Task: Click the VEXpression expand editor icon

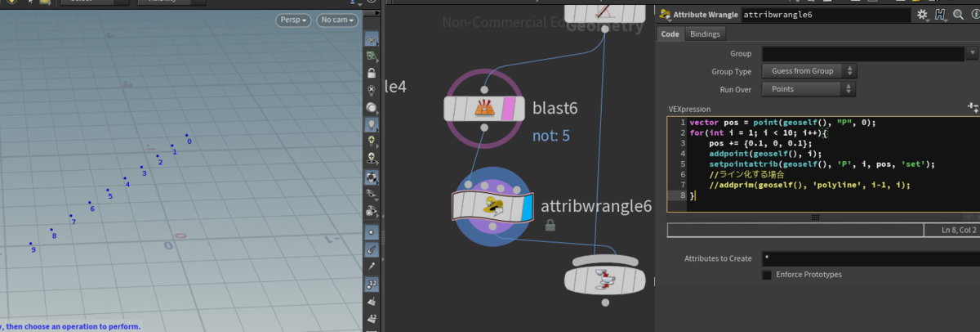Action: point(972,108)
